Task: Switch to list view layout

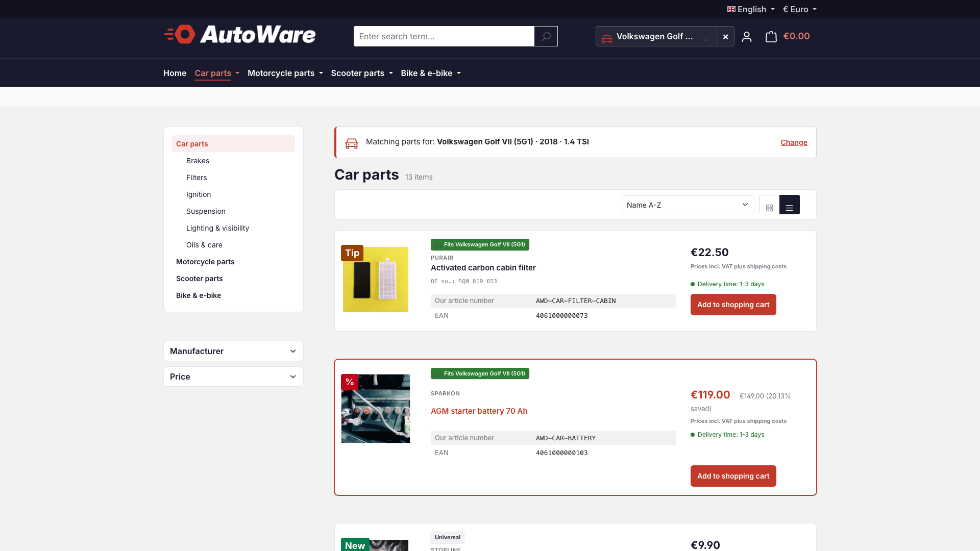Action: (x=789, y=205)
